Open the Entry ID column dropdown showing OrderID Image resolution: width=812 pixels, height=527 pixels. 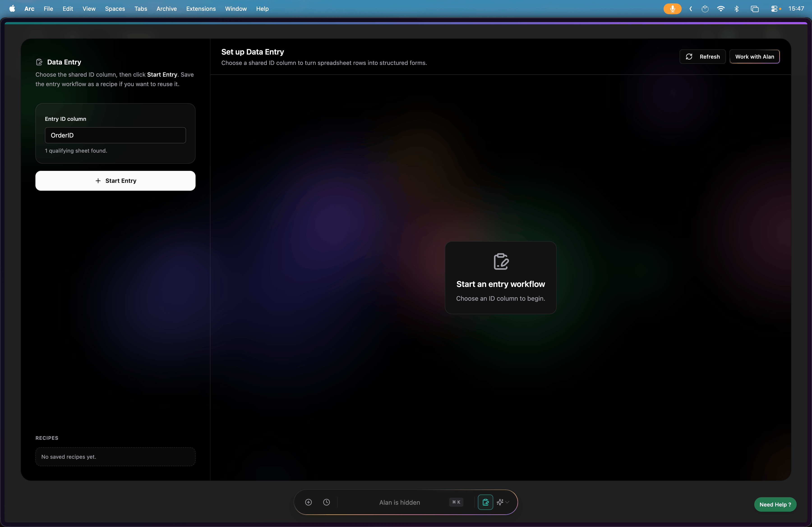pyautogui.click(x=115, y=135)
